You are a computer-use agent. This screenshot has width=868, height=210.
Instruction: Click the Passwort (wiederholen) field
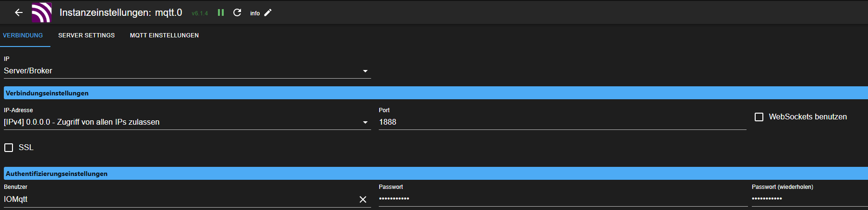(x=809, y=198)
